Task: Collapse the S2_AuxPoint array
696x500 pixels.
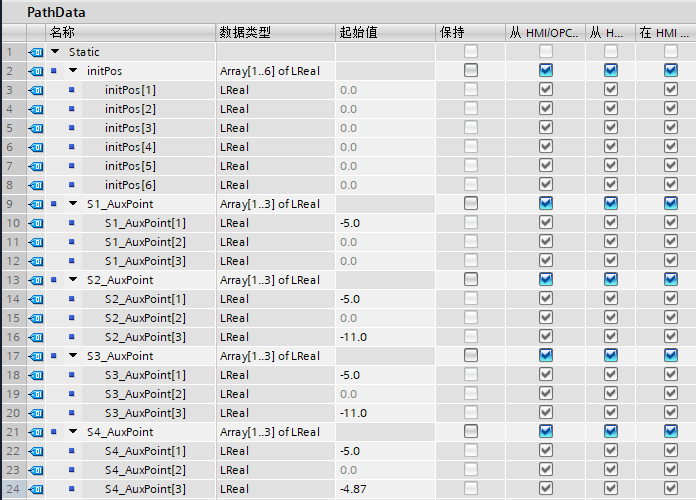Action: [73, 280]
